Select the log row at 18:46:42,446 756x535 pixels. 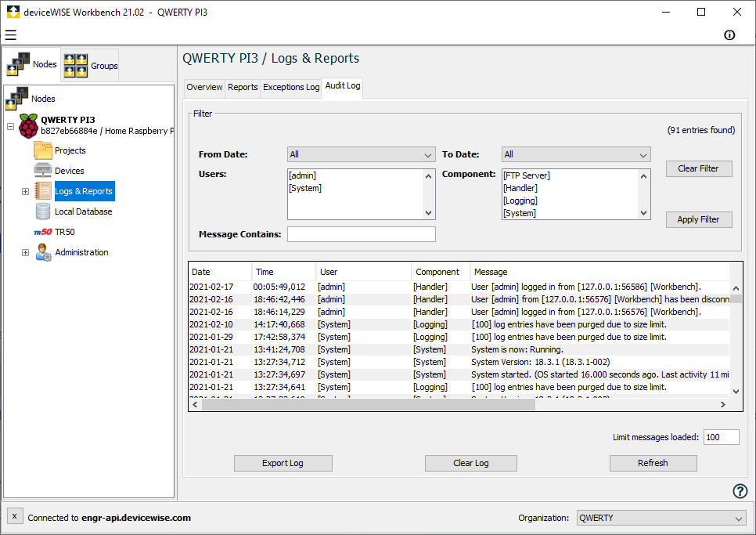coord(459,299)
